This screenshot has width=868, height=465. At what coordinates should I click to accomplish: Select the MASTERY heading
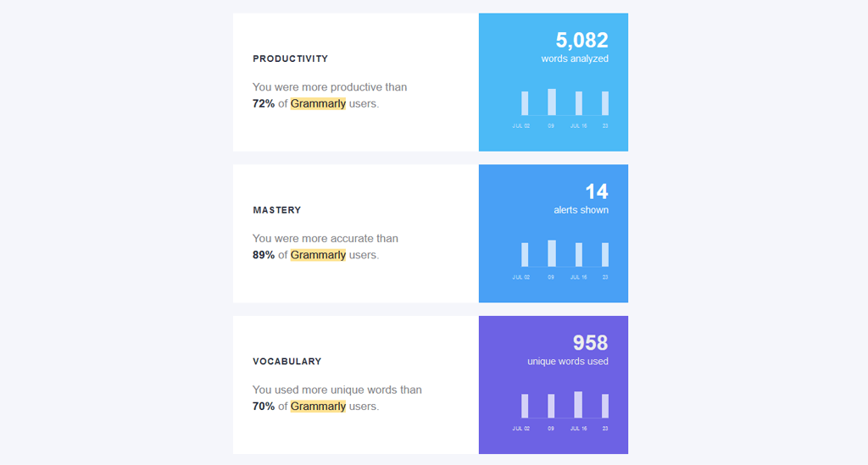276,210
